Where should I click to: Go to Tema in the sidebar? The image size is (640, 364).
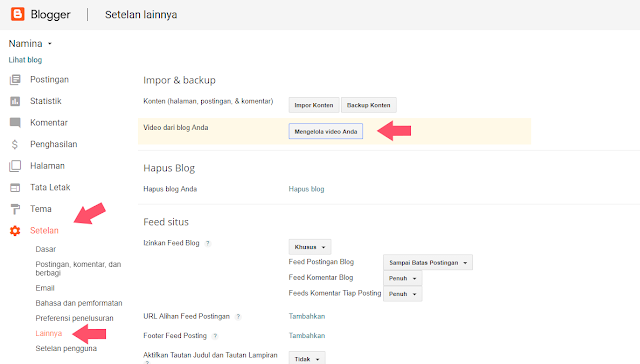pyautogui.click(x=41, y=209)
